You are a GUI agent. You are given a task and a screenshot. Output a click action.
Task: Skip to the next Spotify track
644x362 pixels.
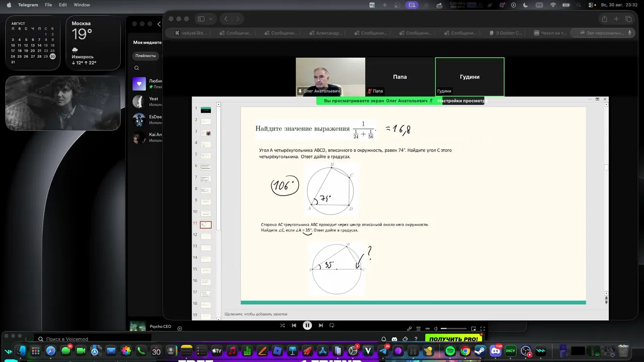point(320,325)
